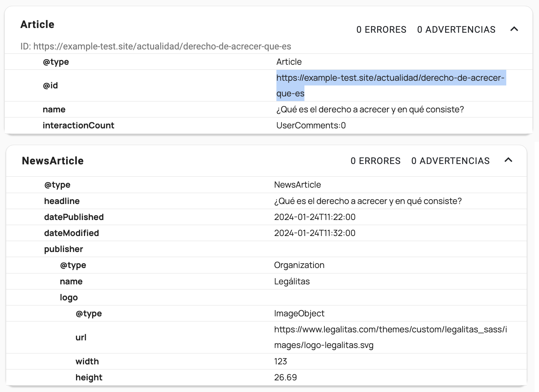Click the datePublished value 2024-01-24T11:22:00
This screenshot has width=539, height=392.
point(315,217)
